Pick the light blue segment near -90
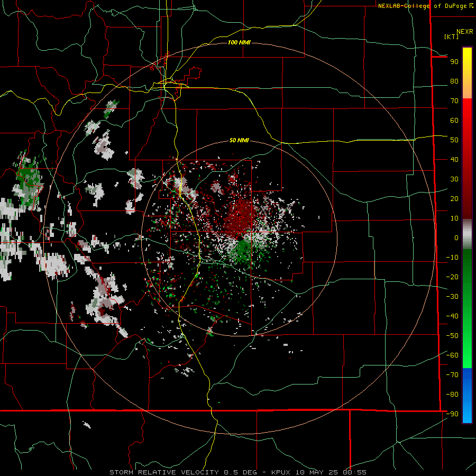Screen dimensions: 476x476 coord(467,413)
